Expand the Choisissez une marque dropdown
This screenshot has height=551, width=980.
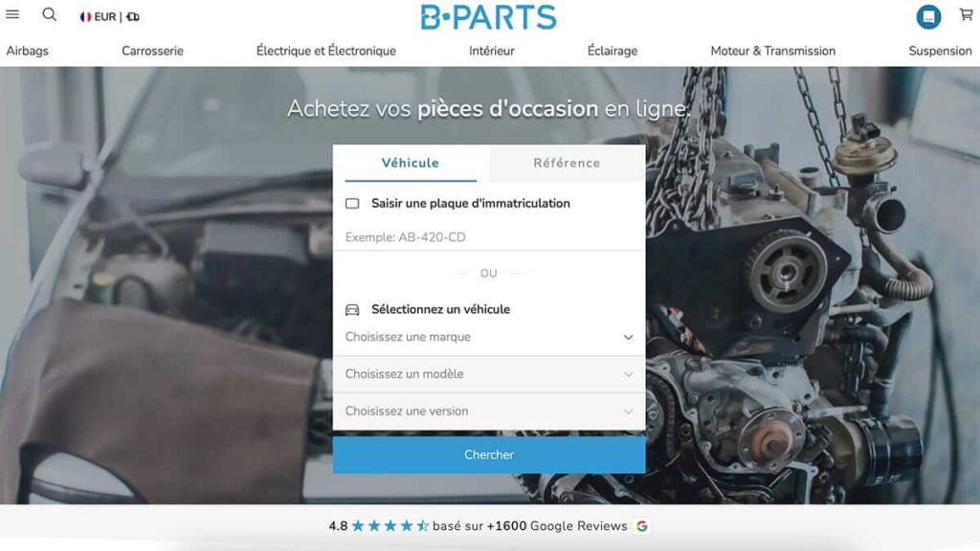(x=488, y=337)
